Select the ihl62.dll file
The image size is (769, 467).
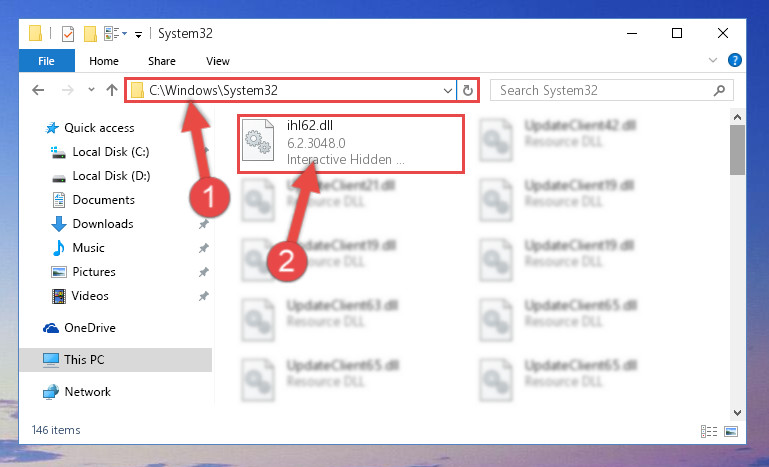click(351, 144)
